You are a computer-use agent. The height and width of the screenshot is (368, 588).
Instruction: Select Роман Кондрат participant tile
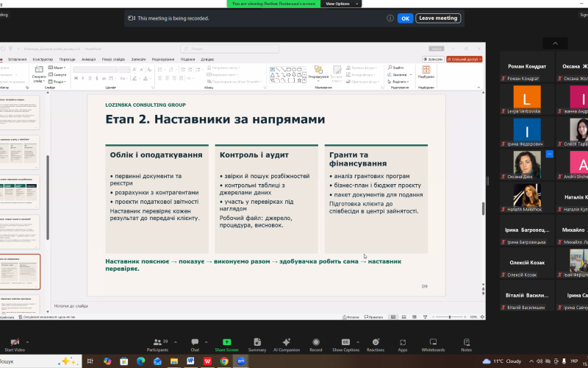pos(527,66)
